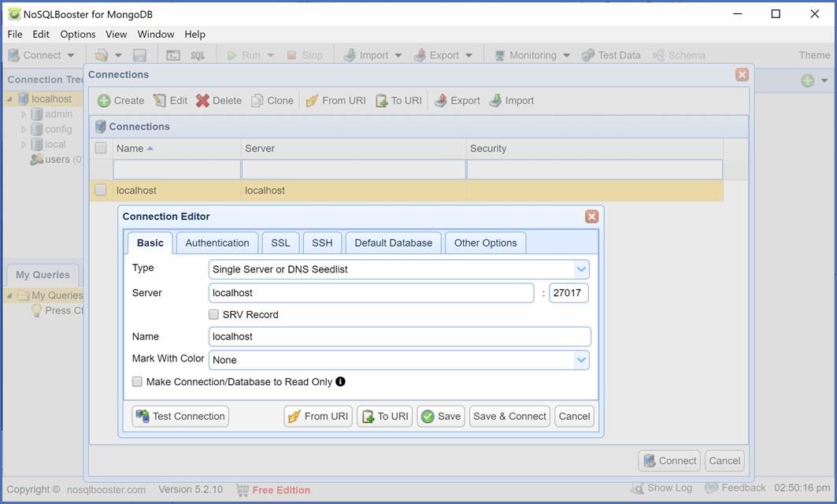This screenshot has width=837, height=504.
Task: Collapse the My Queries folder
Action: pos(9,295)
